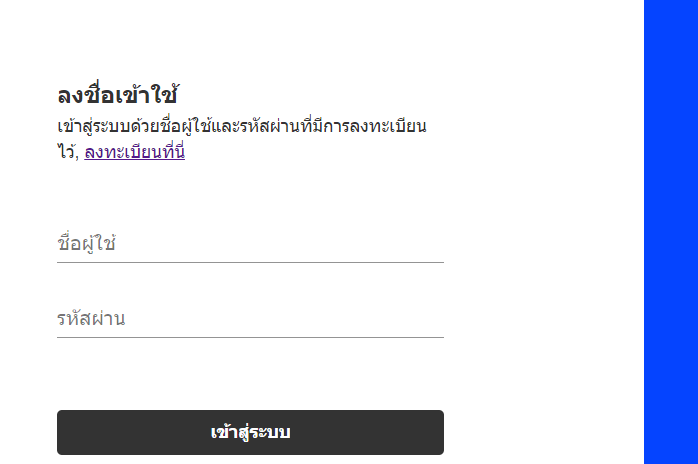Click the white text on the login button

pos(250,432)
